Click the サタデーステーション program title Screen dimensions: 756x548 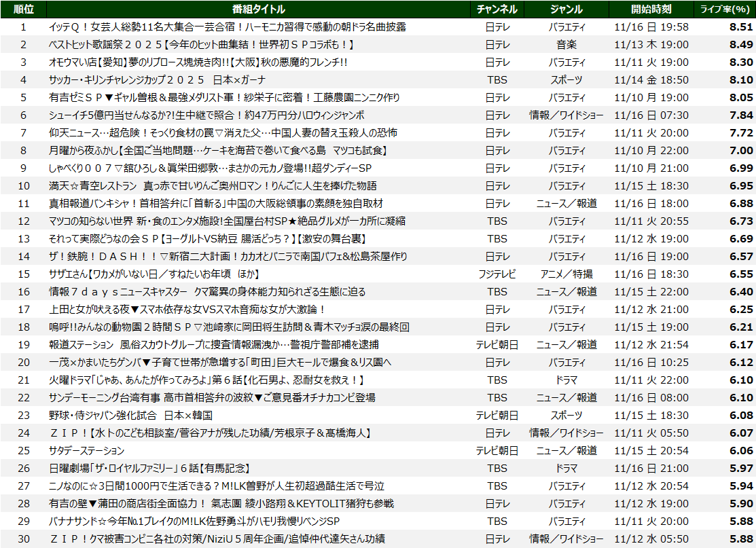click(x=86, y=450)
